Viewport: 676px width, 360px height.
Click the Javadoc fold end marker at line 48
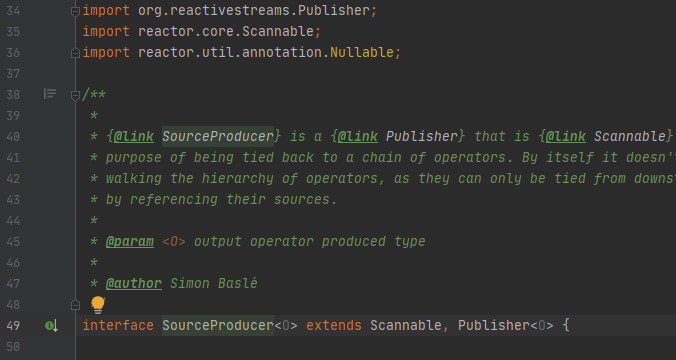coord(75,305)
